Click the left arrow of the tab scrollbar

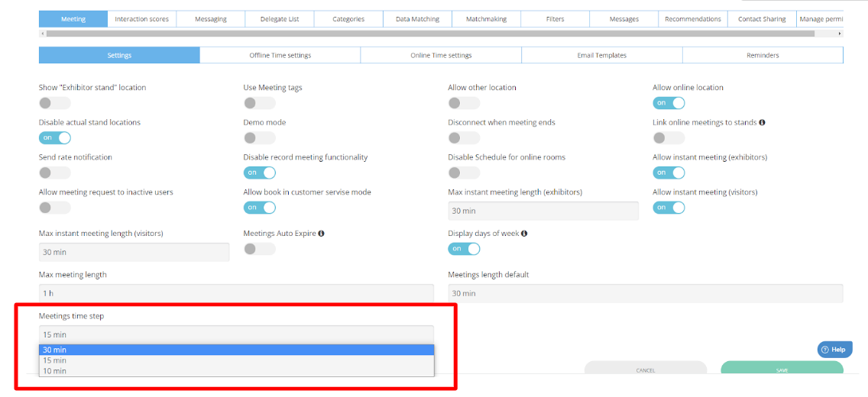(41, 34)
